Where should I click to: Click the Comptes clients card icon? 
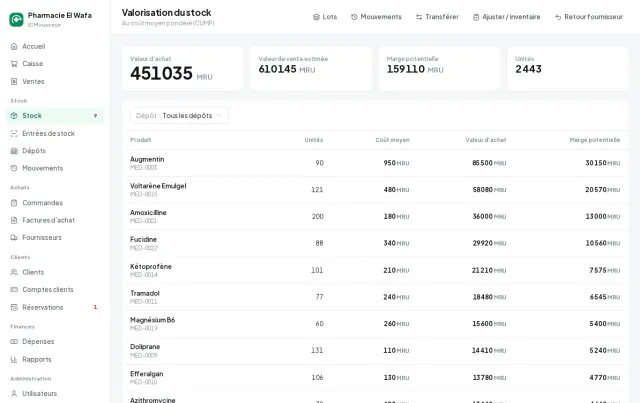[14, 289]
